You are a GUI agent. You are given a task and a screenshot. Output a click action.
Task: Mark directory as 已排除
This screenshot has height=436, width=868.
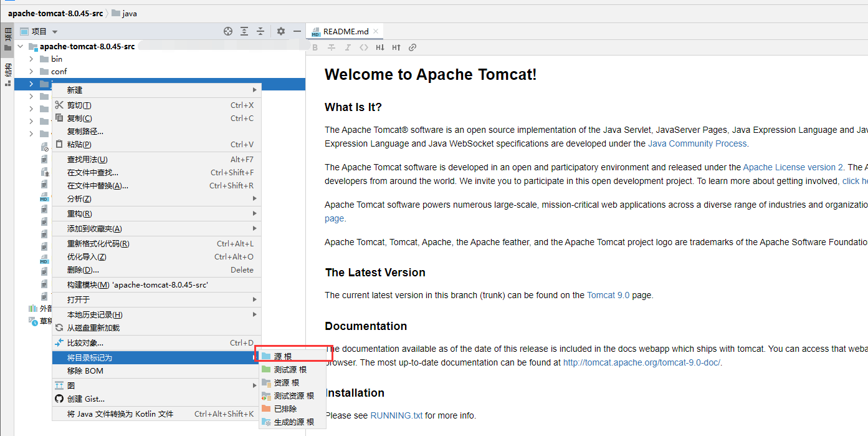click(292, 409)
